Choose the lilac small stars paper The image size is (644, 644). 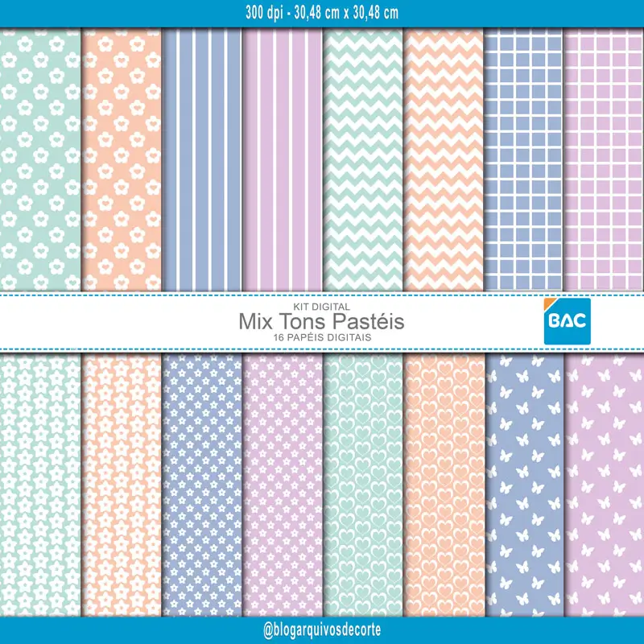pos(283,485)
